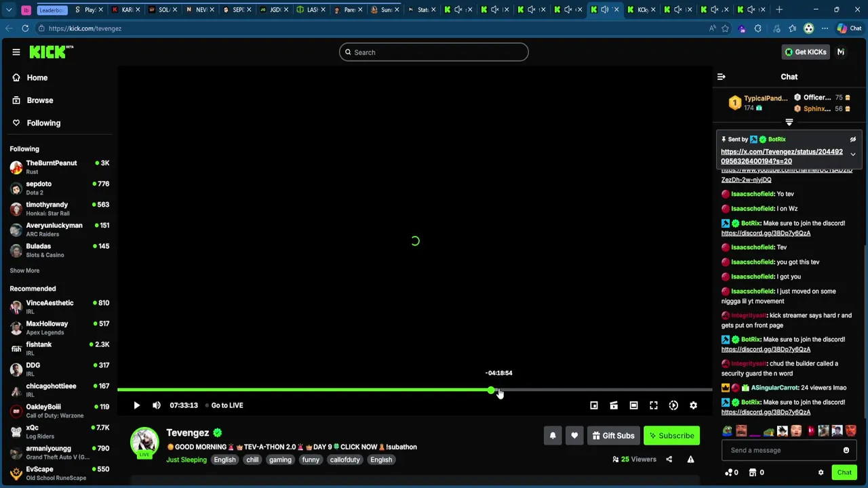Open TheBurntPeanut channel

(x=60, y=167)
